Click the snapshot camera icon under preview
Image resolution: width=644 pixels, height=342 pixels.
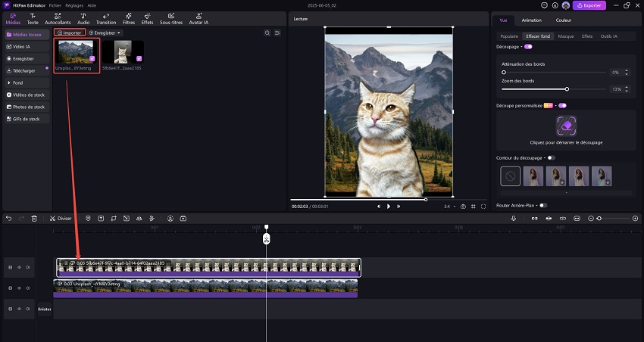(463, 207)
